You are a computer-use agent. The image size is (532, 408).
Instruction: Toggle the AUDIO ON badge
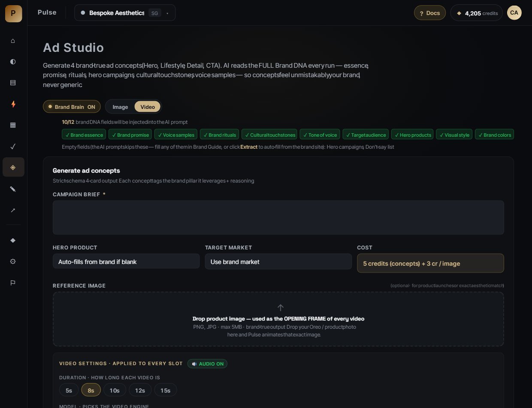click(208, 364)
